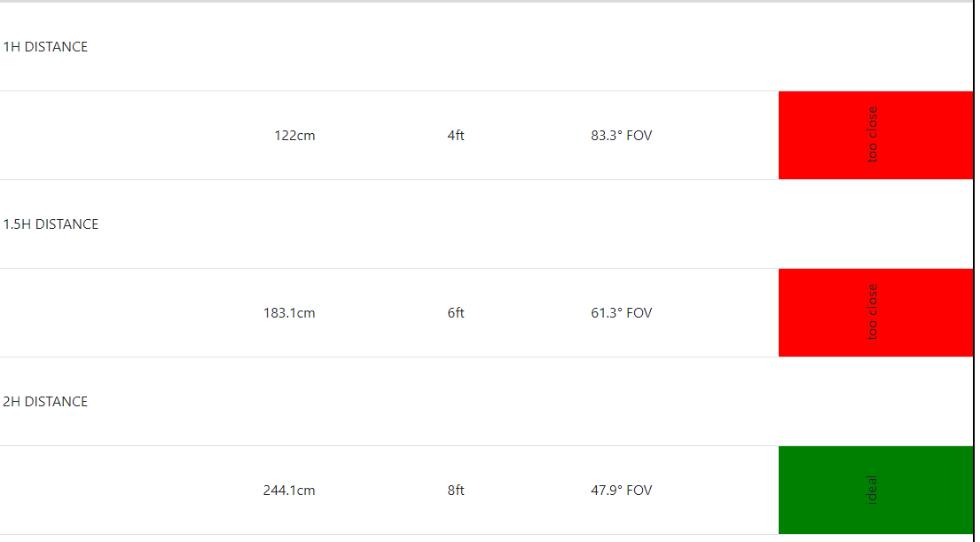Select the 183.1cm distance value
Viewport: 980px width, 542px height.
point(289,313)
